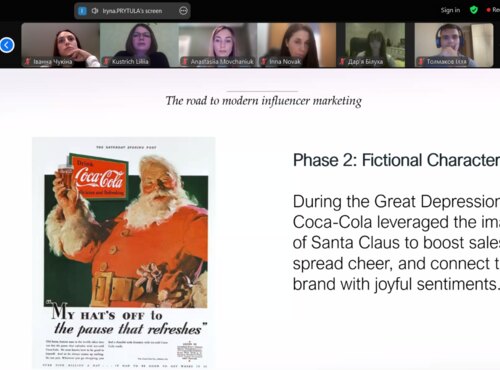Select Толмаков Ілля's video thumbnail
The image size is (500, 370).
coord(454,45)
